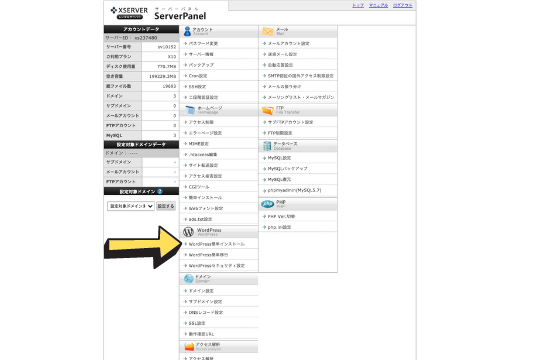
Task: Click the ログアウト link
Action: coord(402,6)
